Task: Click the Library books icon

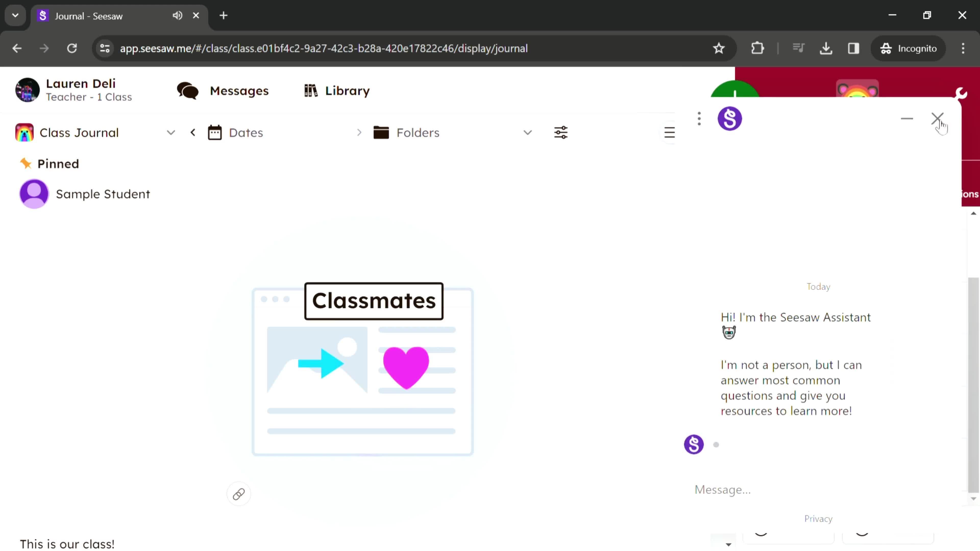Action: [311, 91]
